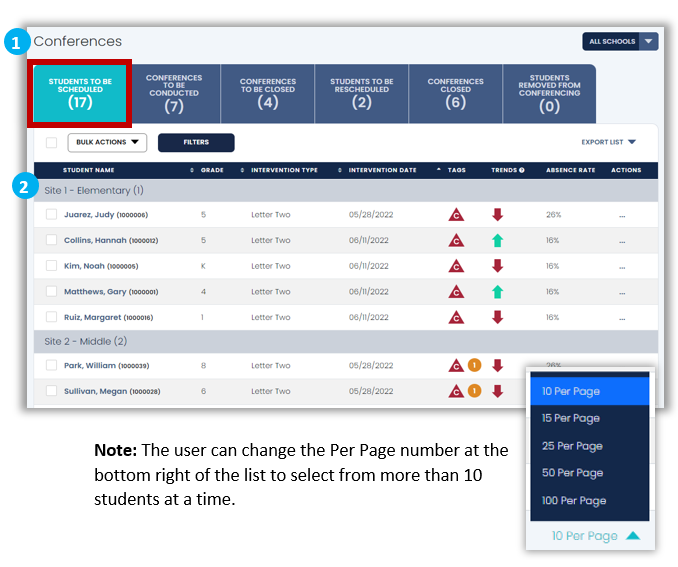Click the red conference tag icon for Park, William
678x567 pixels.
[456, 365]
